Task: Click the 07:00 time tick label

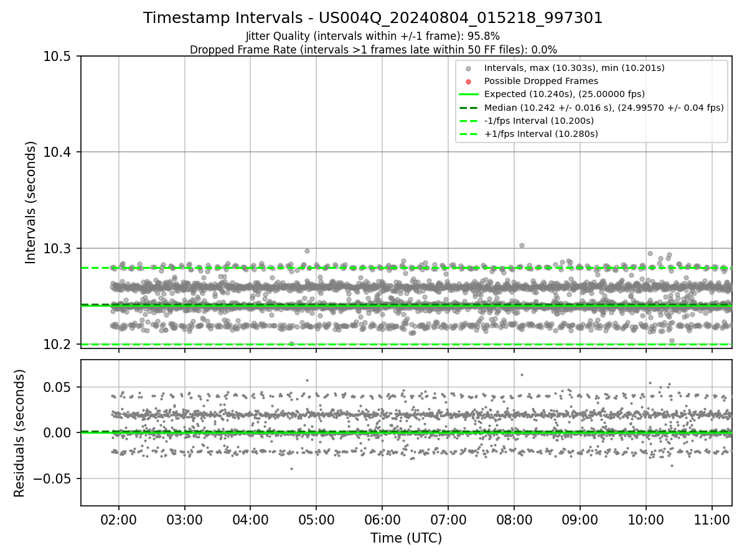Action: point(448,520)
